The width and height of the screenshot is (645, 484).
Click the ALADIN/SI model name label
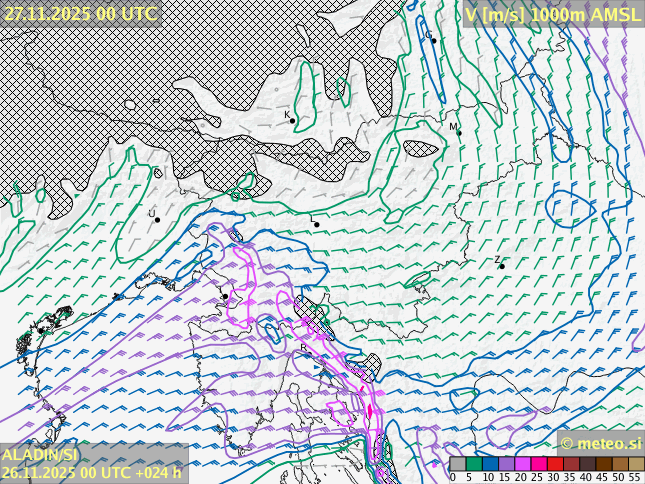39,455
